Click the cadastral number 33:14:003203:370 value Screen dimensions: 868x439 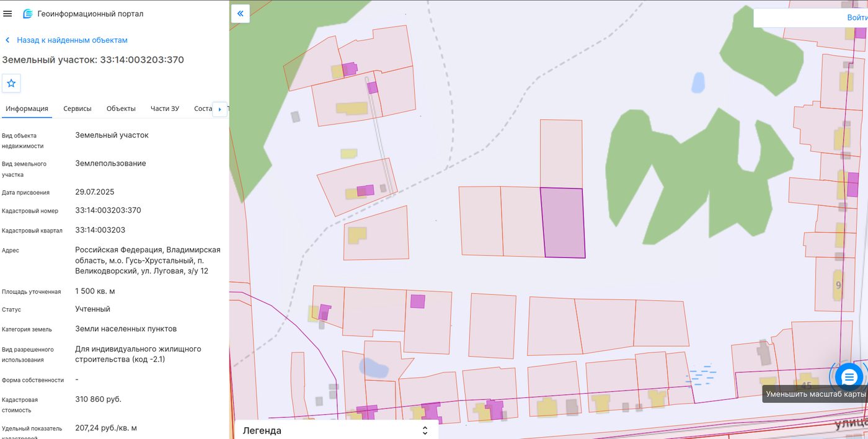108,210
